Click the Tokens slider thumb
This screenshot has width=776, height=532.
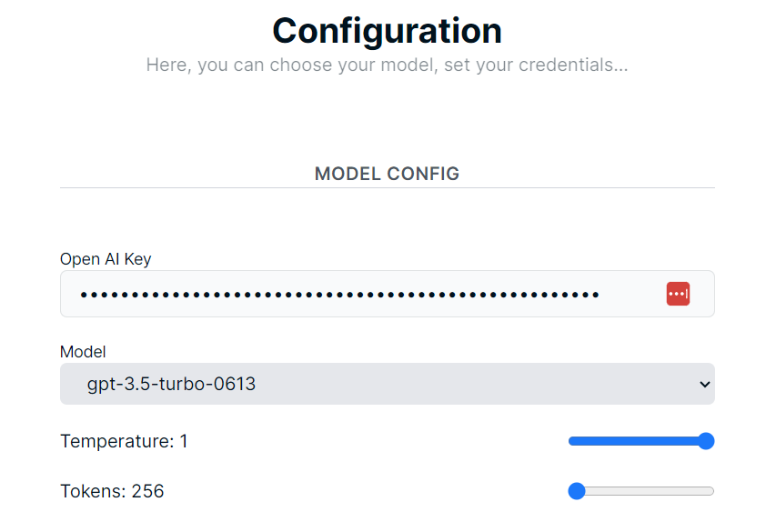tap(576, 491)
